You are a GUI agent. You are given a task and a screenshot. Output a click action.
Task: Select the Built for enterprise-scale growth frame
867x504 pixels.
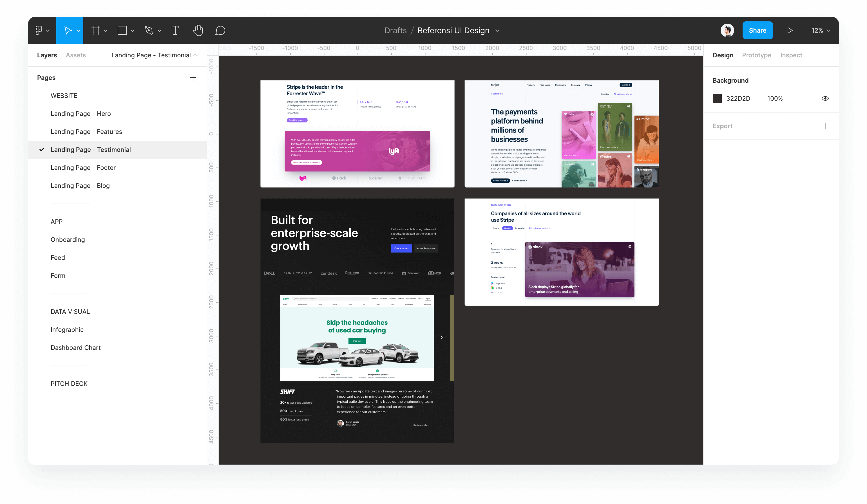[x=357, y=320]
